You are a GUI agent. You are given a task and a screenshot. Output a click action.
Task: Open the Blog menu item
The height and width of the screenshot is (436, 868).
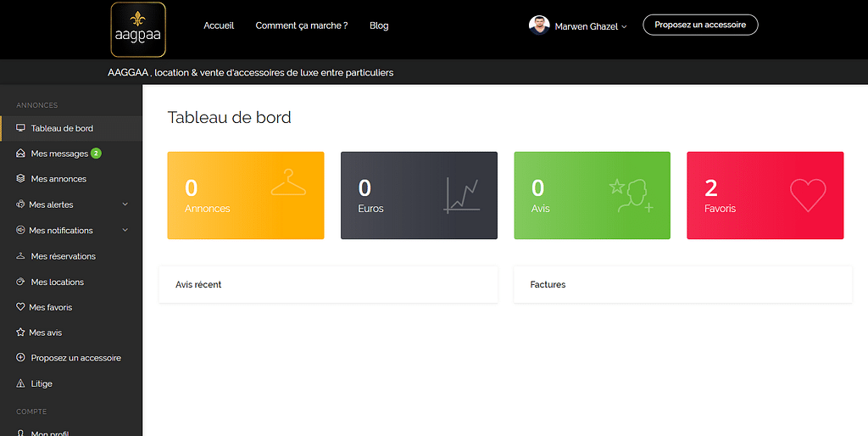point(379,25)
